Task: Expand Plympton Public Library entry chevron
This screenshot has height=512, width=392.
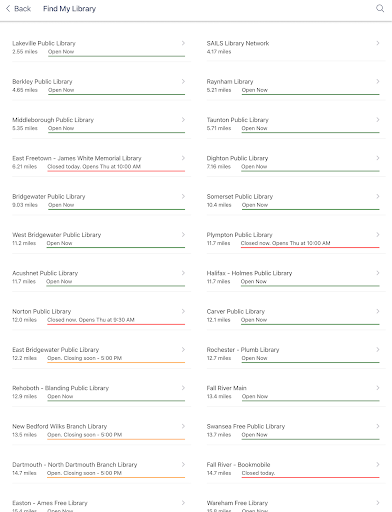Action: pyautogui.click(x=378, y=235)
